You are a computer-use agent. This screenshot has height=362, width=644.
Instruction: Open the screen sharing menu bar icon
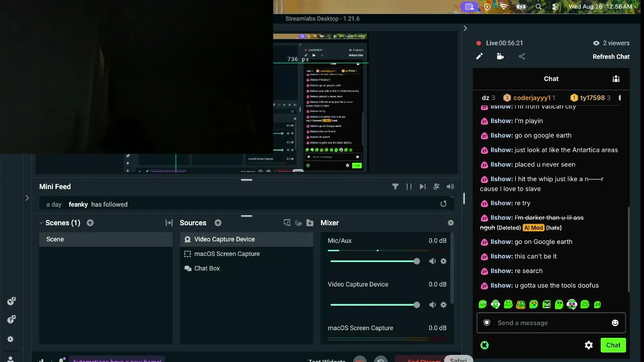(469, 7)
